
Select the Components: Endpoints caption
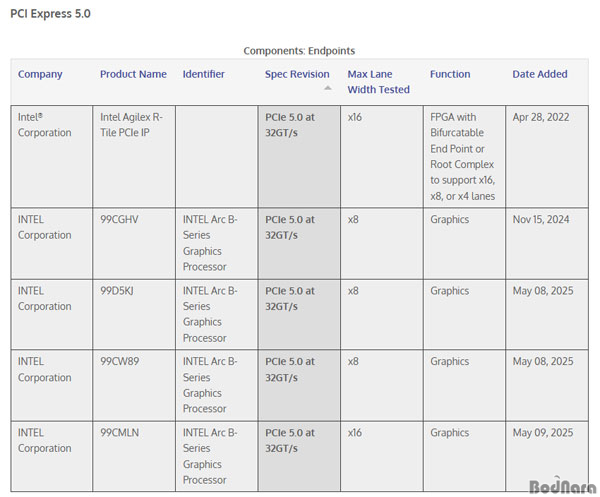point(299,51)
